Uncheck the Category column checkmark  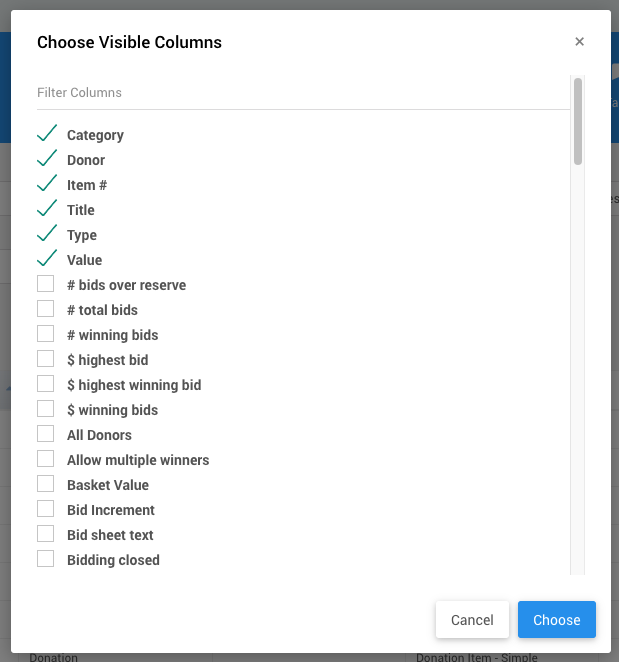click(46, 134)
